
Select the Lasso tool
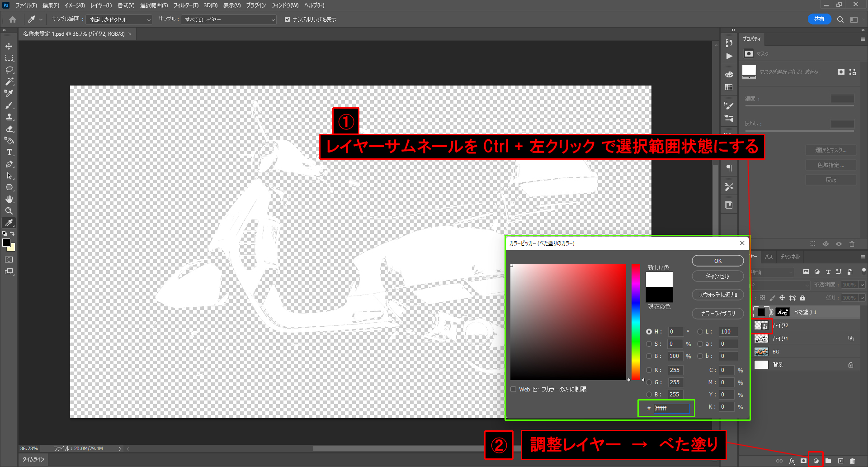(9, 70)
